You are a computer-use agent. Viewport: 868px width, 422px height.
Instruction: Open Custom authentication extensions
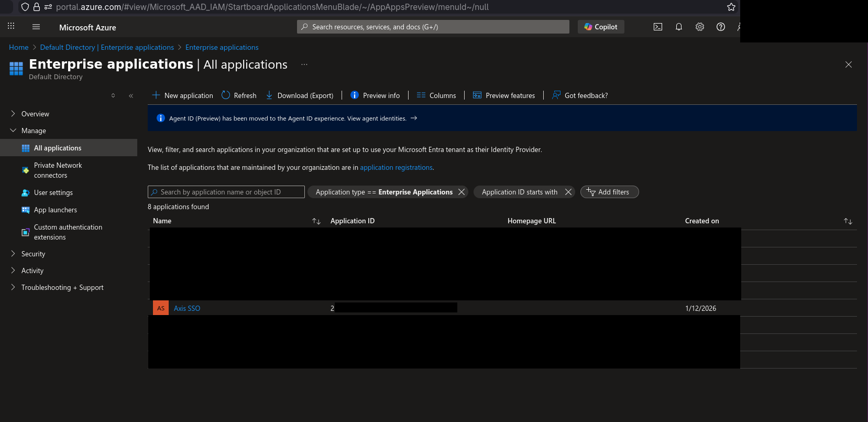[x=69, y=232]
